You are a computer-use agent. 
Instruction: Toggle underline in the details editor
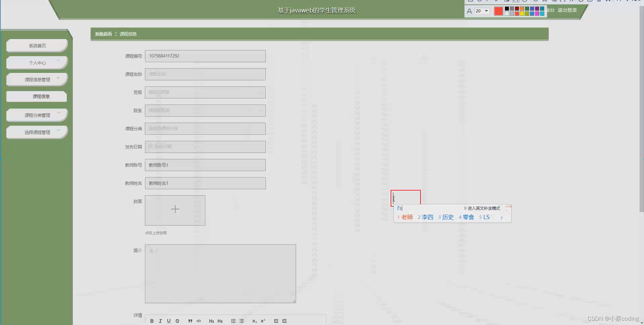point(169,321)
